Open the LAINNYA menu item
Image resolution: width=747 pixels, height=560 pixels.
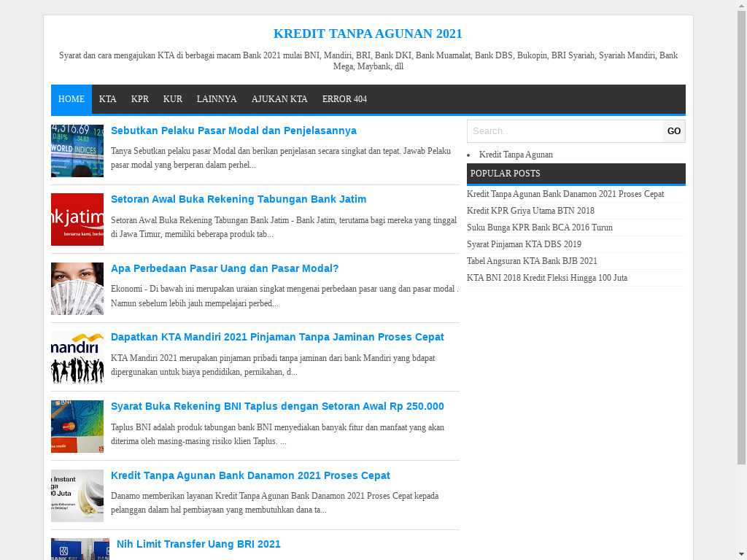click(x=217, y=99)
